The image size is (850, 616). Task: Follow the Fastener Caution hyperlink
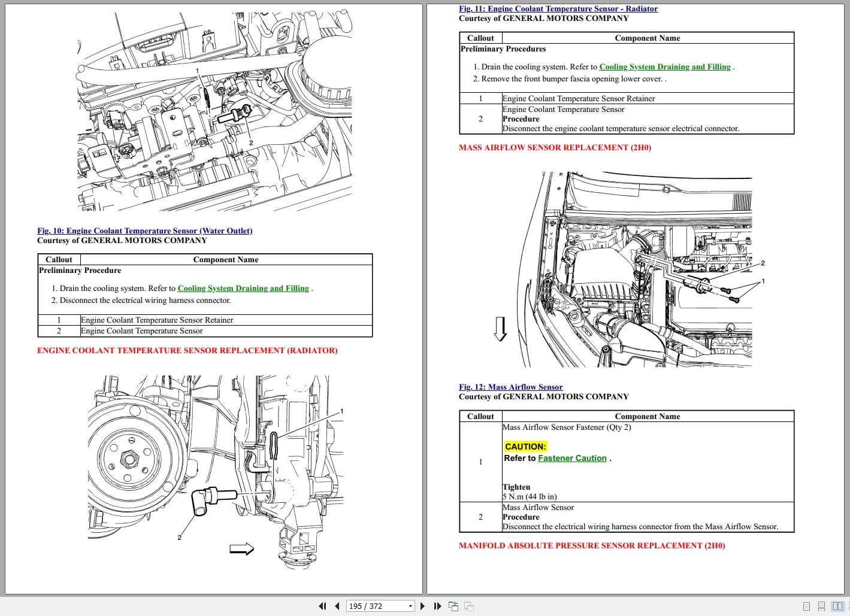pyautogui.click(x=571, y=458)
